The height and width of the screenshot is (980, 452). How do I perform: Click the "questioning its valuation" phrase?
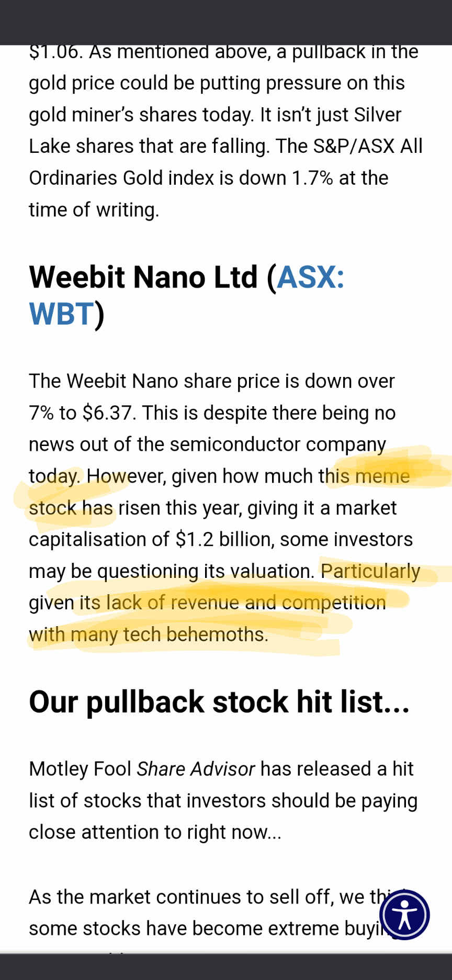pos(206,571)
